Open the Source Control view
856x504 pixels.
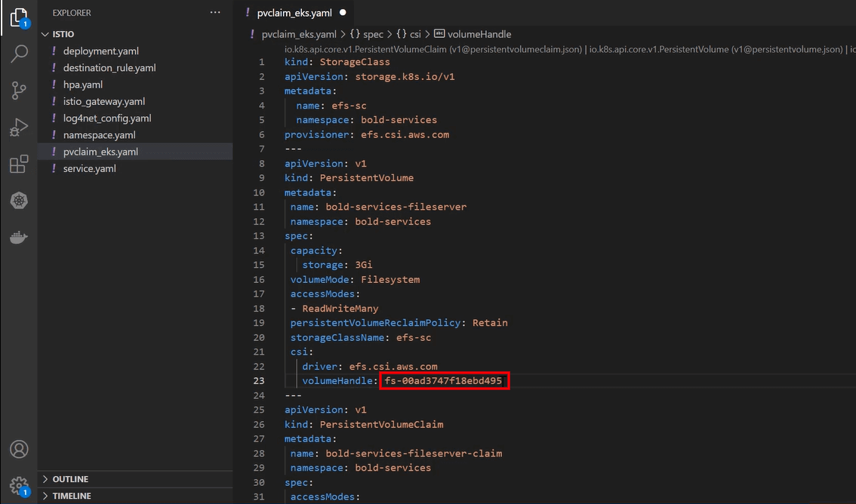pos(19,91)
